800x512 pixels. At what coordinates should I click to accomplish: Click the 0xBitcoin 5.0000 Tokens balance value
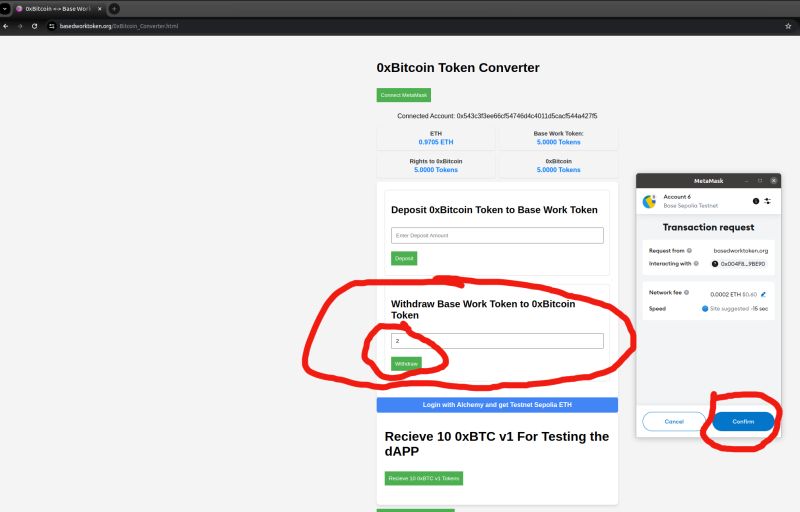(x=558, y=170)
